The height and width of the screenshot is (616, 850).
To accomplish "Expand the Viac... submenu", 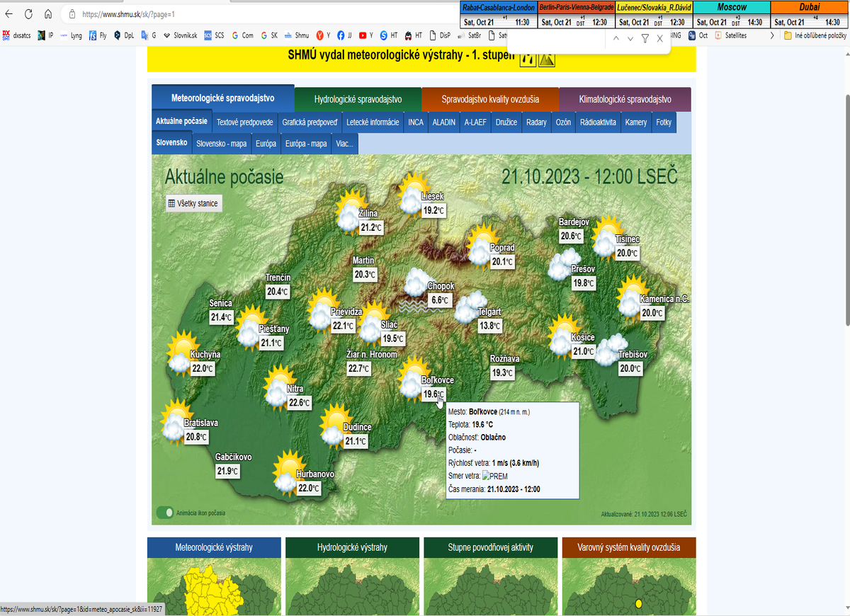I will [x=345, y=143].
